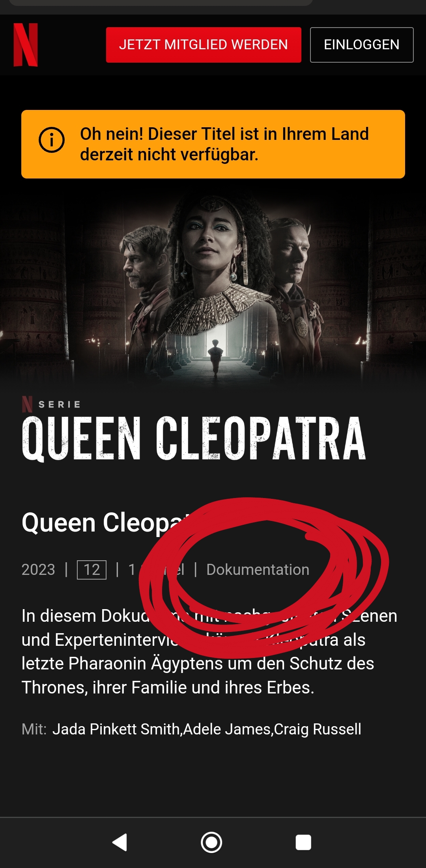Open Craig Russell cast link

pyautogui.click(x=318, y=729)
